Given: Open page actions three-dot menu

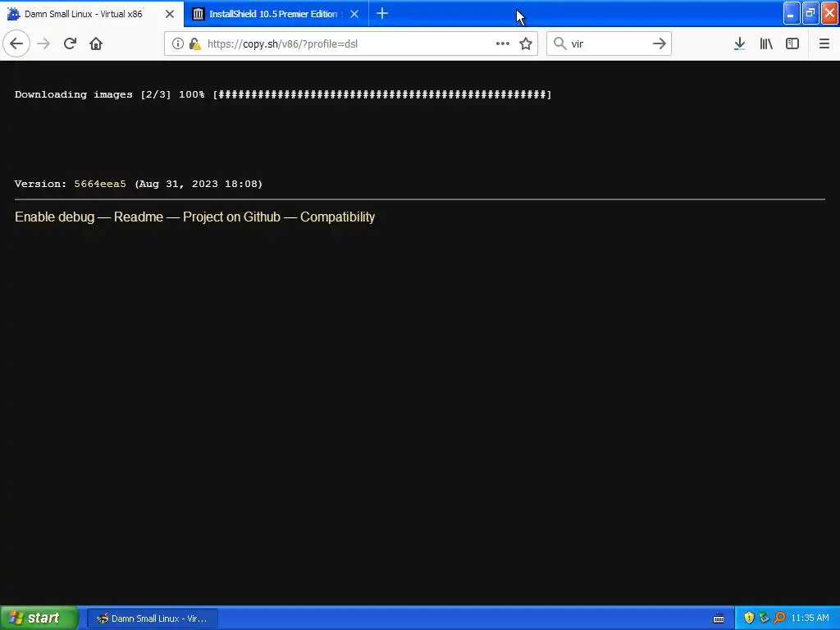Looking at the screenshot, I should tap(503, 43).
